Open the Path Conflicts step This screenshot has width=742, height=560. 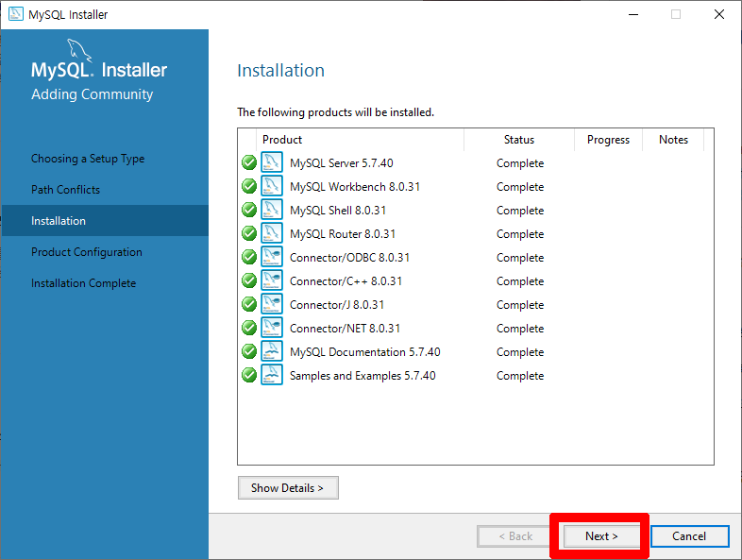tap(66, 190)
